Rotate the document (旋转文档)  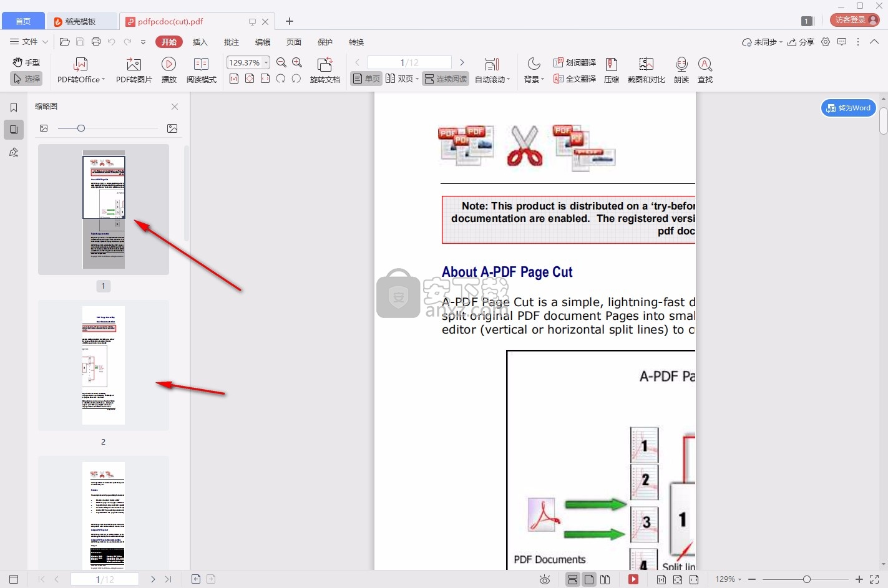(x=325, y=70)
